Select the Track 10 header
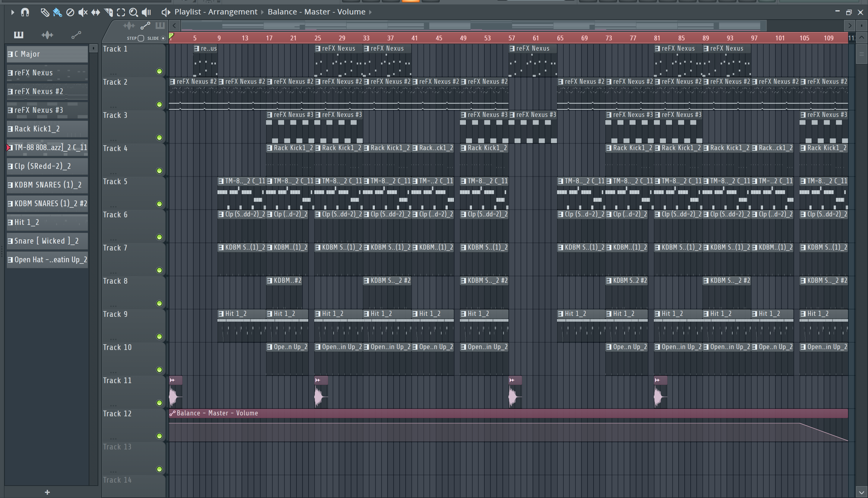Screen dimensions: 868x498 133,359
